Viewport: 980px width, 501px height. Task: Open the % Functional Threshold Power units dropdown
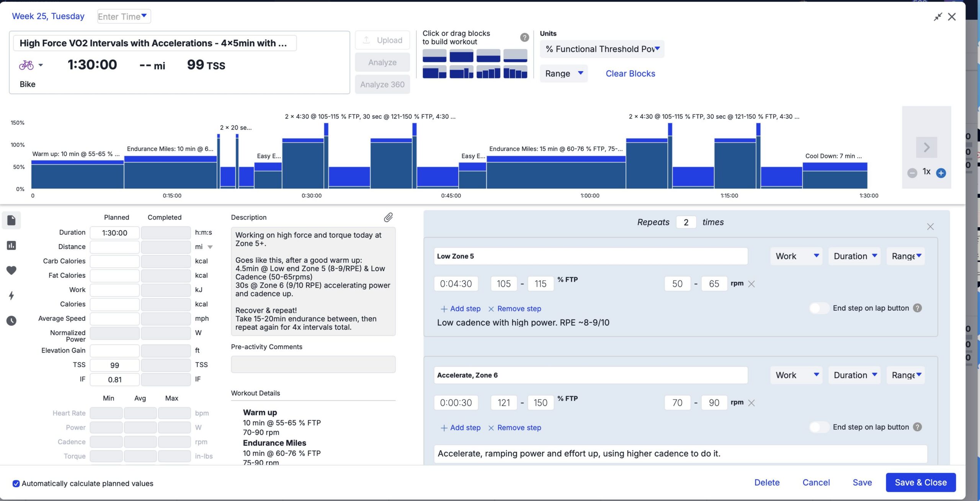(602, 49)
